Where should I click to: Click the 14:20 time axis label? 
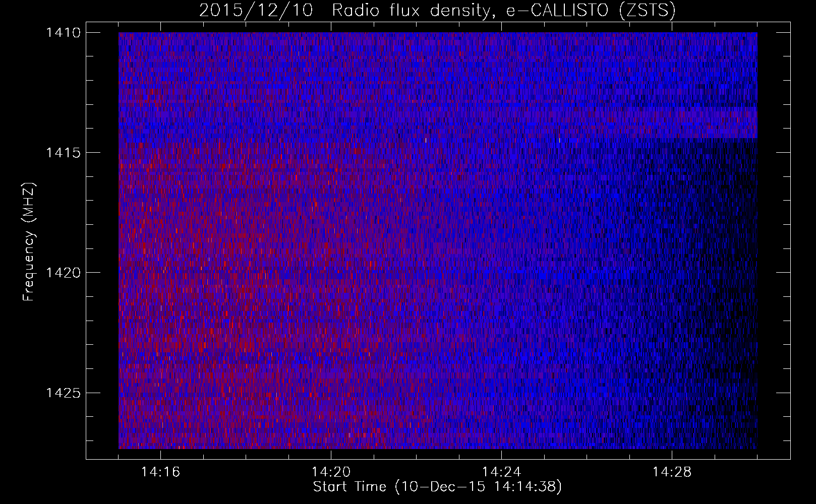331,472
